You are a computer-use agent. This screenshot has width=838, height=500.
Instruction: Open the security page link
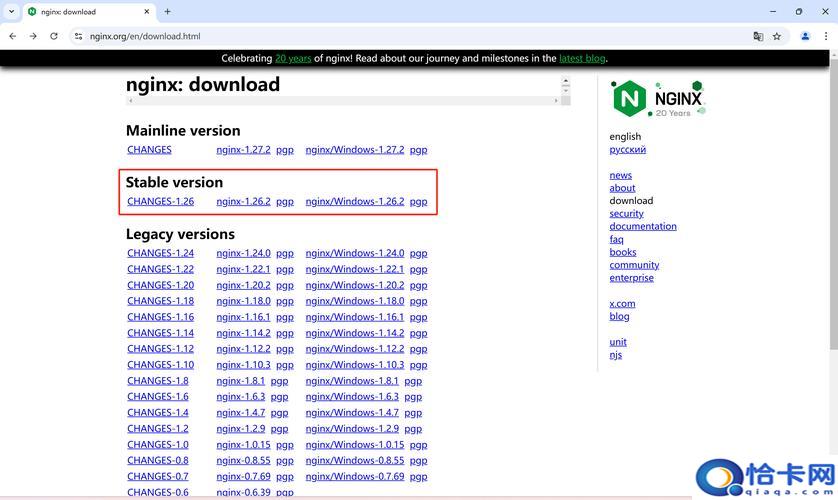click(626, 214)
